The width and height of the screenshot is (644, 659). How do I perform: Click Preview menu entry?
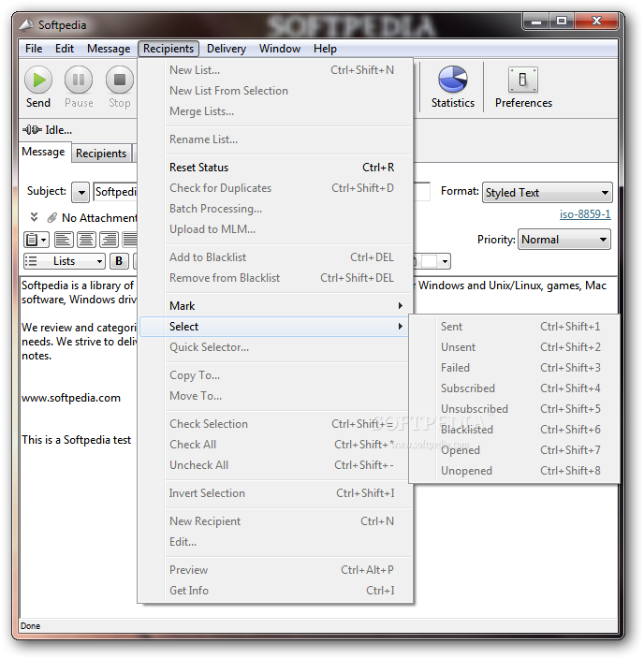(276, 570)
